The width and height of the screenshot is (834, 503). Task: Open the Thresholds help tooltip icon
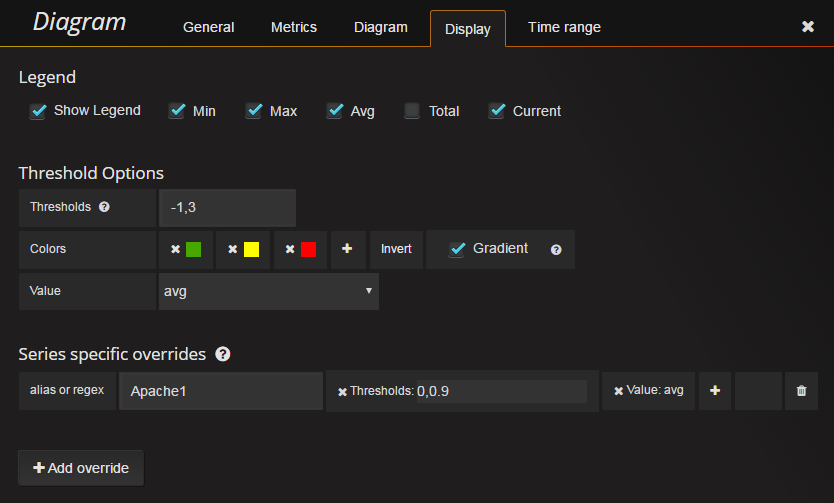104,207
